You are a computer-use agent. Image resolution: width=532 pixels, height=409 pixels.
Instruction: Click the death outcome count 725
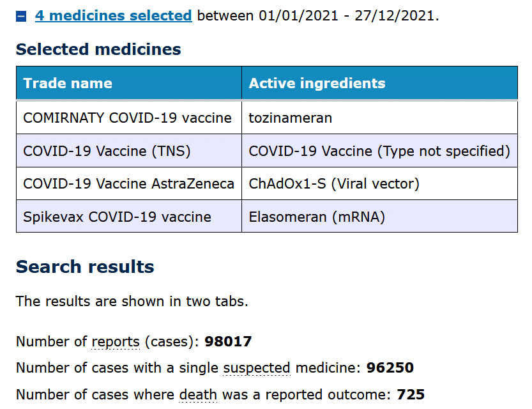411,394
